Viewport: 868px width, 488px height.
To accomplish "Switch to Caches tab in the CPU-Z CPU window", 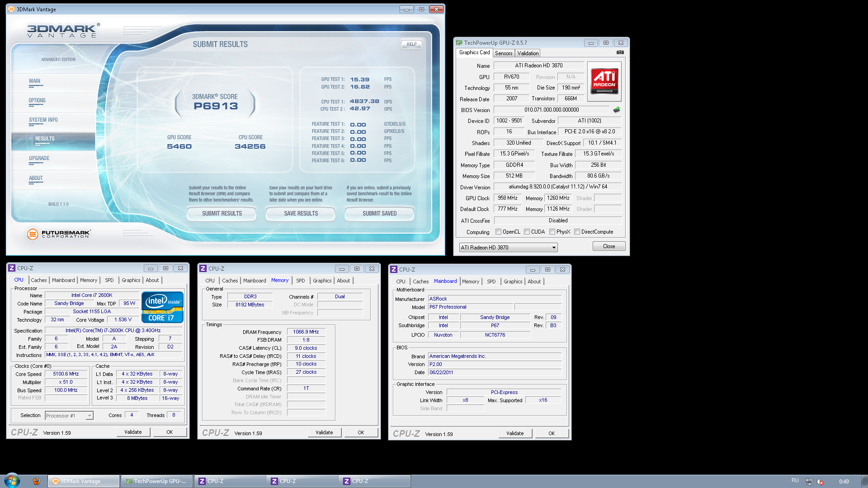I will [39, 280].
